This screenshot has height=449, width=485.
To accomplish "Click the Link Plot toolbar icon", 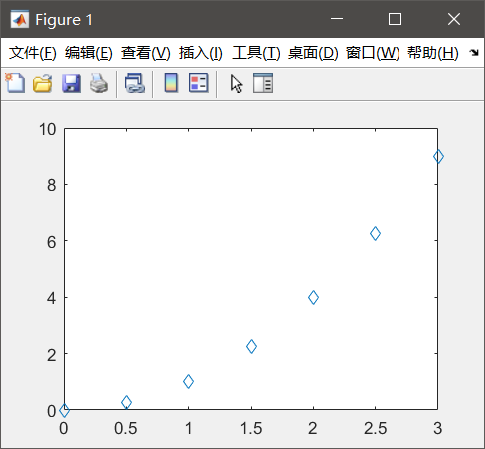I will pos(135,83).
